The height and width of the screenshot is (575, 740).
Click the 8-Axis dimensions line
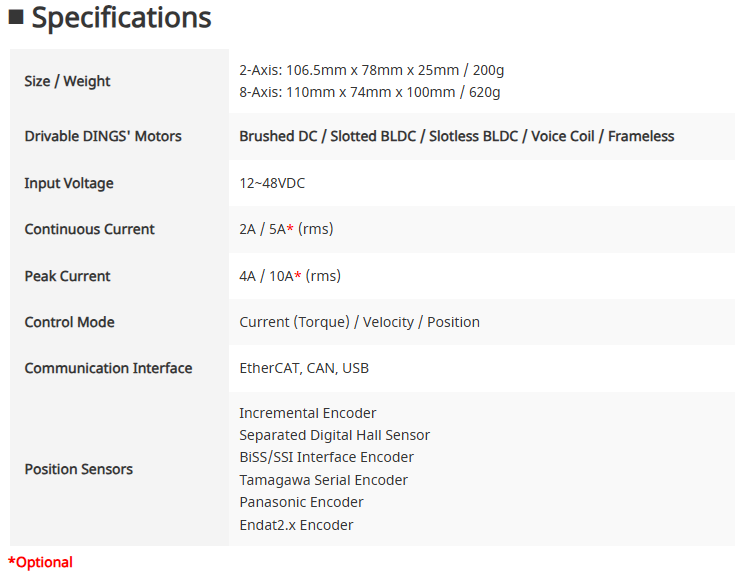coord(370,92)
